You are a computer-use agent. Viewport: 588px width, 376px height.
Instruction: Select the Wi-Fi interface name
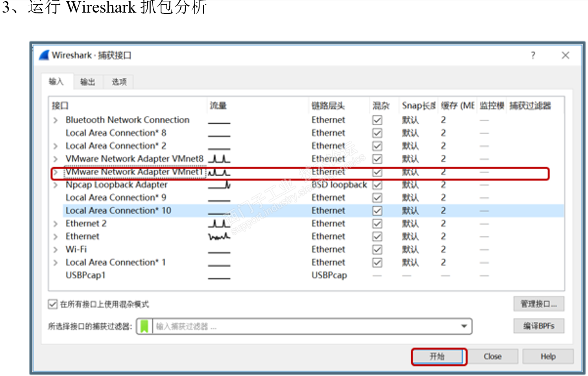76,250
